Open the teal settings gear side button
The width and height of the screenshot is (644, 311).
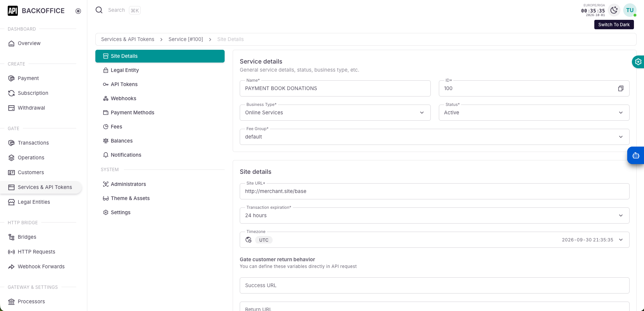[638, 62]
